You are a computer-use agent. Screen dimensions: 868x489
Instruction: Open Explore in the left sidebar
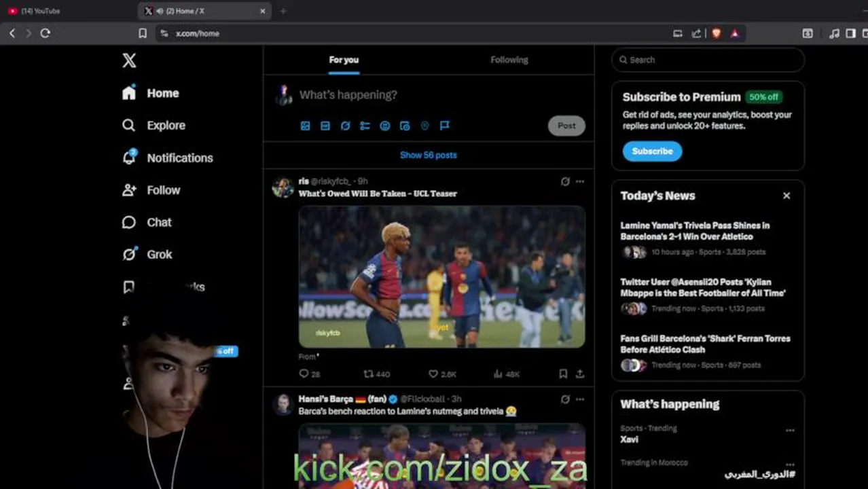point(153,125)
